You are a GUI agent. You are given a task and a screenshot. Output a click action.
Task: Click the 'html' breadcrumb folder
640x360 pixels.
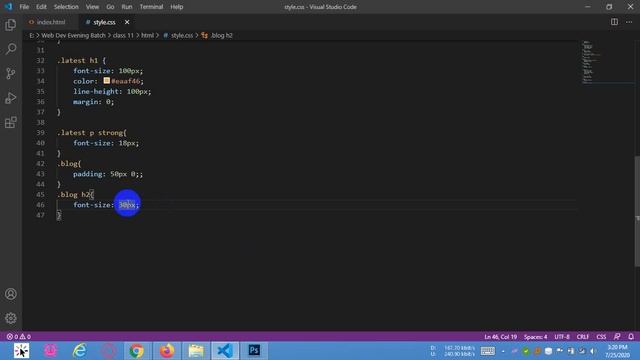pos(147,36)
